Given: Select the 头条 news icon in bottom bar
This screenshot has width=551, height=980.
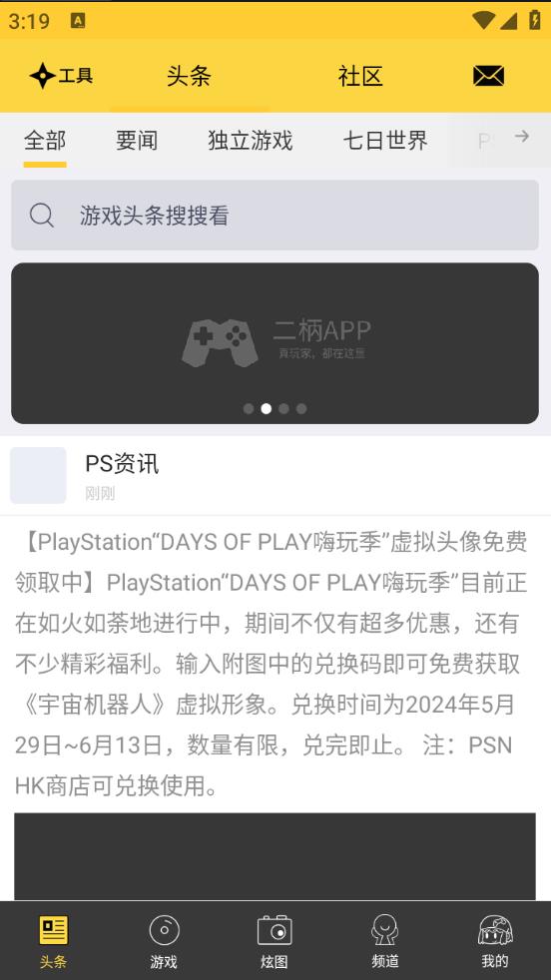Looking at the screenshot, I should coord(53,931).
